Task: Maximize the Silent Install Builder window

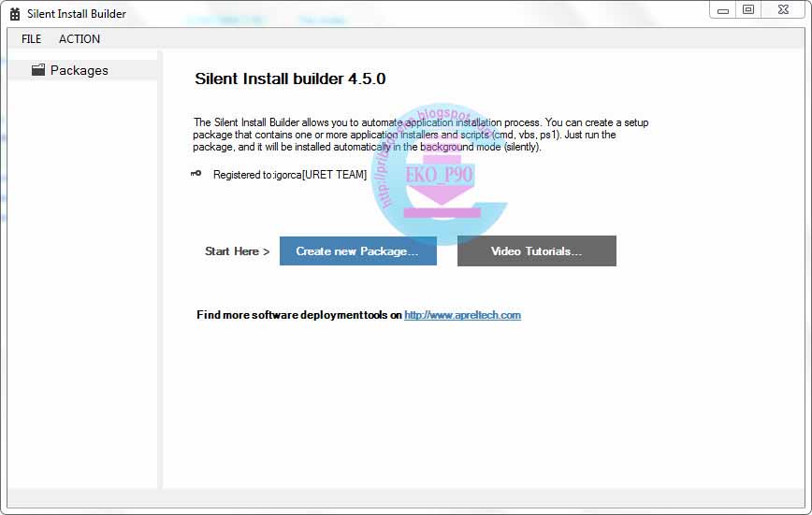Action: 748,10
